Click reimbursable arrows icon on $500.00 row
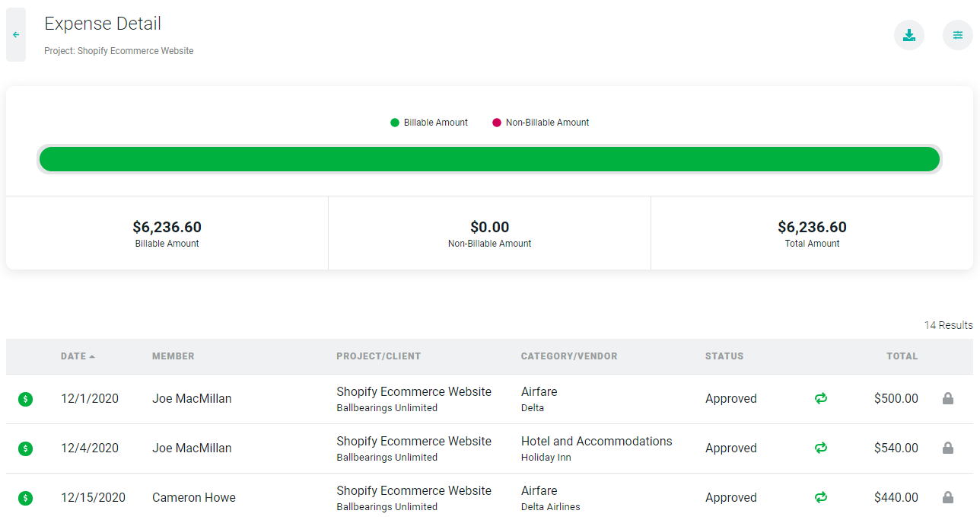This screenshot has width=980, height=517. tap(821, 398)
